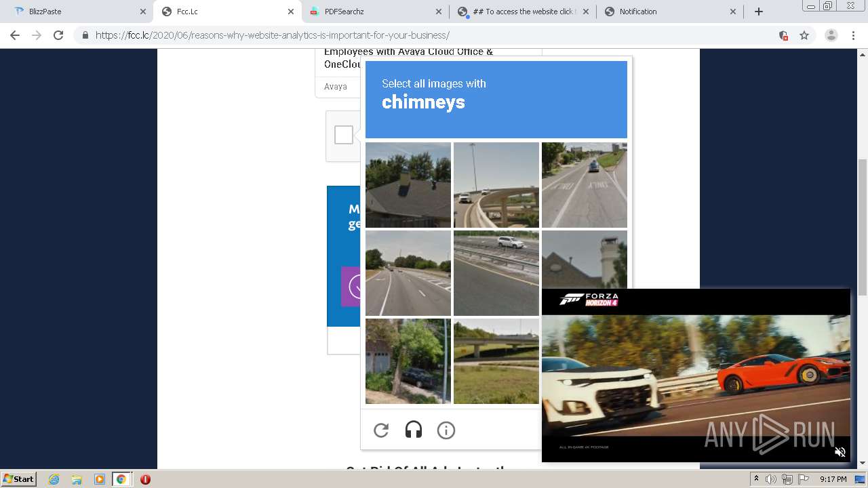Show hidden system tray icons
Viewport: 868px width, 488px height.
(756, 479)
